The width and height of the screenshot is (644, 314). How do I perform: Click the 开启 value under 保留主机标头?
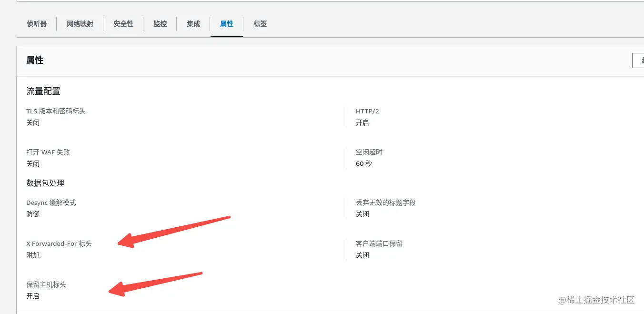point(33,296)
